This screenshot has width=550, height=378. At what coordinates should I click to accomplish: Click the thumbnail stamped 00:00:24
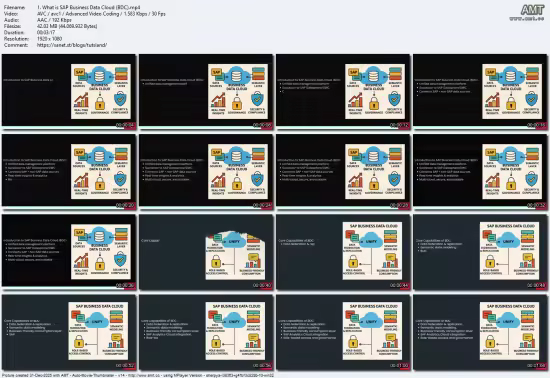(x=206, y=172)
